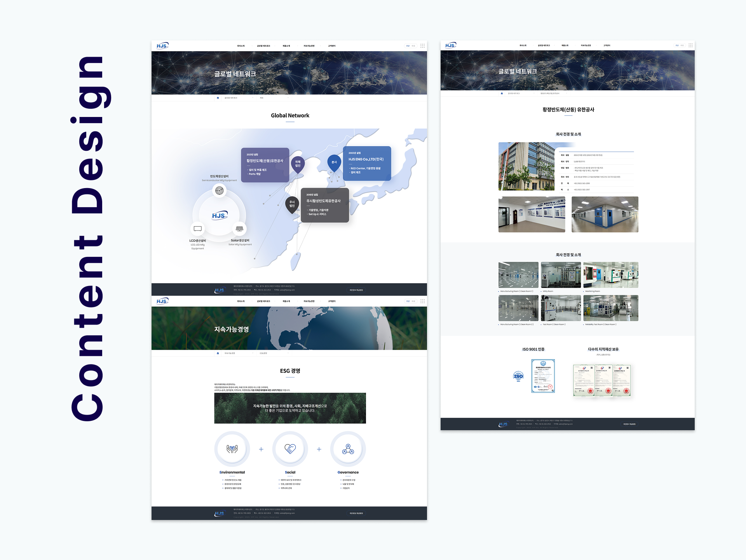This screenshot has width=746, height=560.
Task: Click the Solar생산설비 panel icon
Action: (x=239, y=229)
